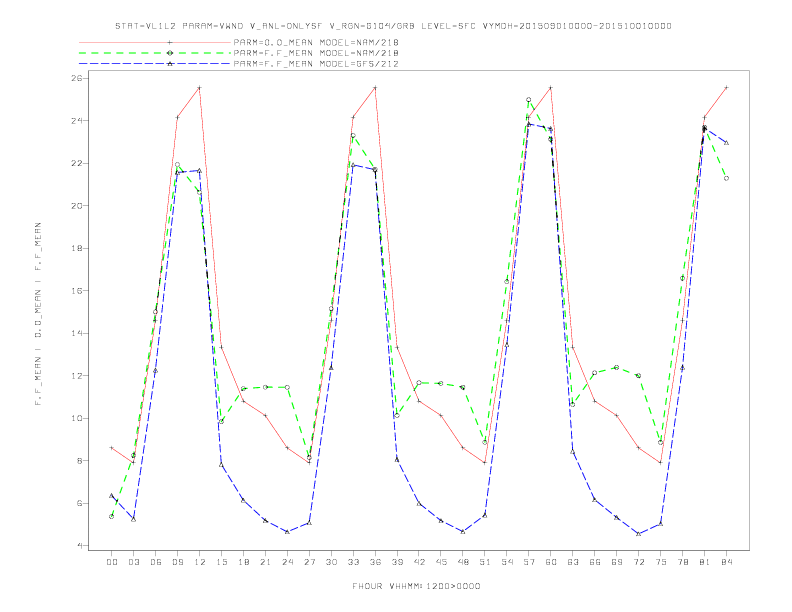Image resolution: width=792 pixels, height=612 pixels.
Task: Click the vertical y-axis label F.F_MEAN | O.O_MEAN | F.F_MEAN
Action: [38, 314]
